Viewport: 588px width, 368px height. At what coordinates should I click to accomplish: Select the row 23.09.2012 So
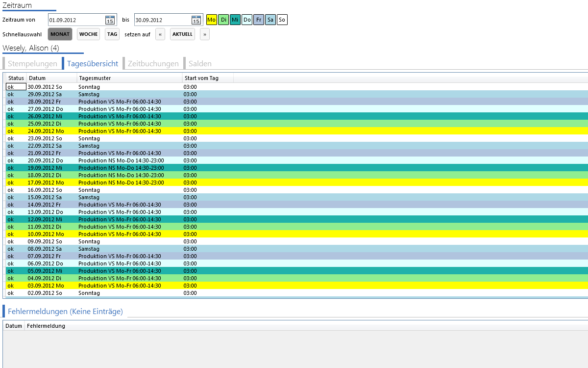(x=297, y=138)
